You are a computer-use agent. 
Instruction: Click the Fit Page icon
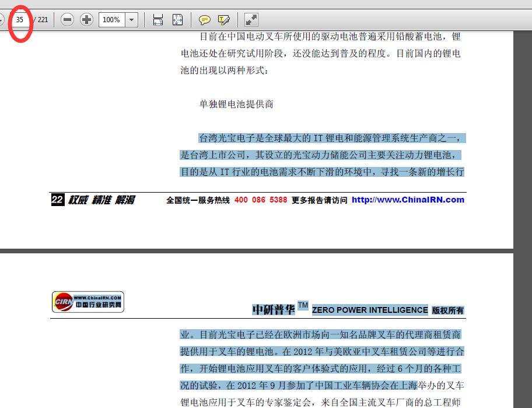177,19
